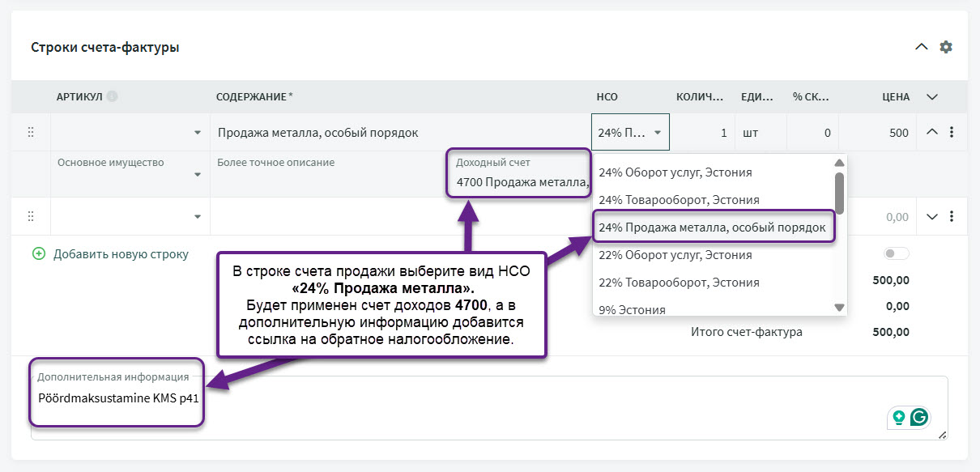Select 24% Продажа металла, особый порядок
The height and width of the screenshot is (472, 980).
[711, 227]
